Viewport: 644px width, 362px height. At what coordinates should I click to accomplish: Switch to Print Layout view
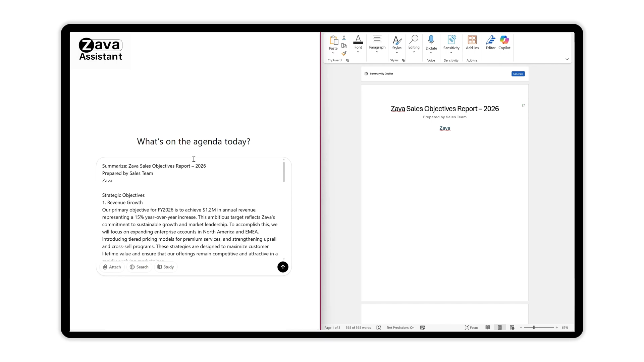[x=500, y=328]
